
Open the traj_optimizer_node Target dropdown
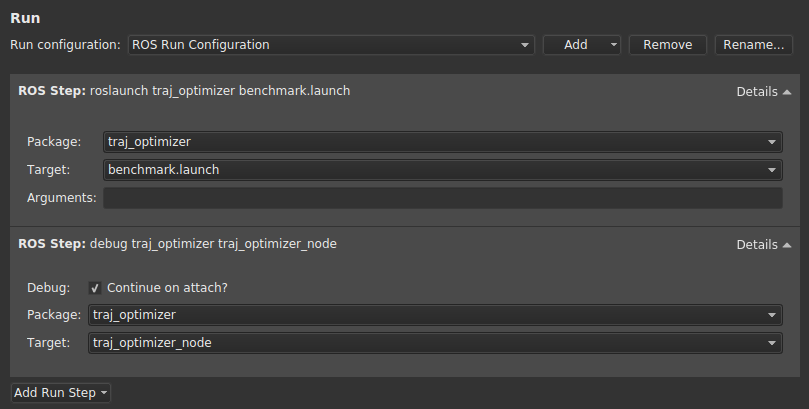click(x=435, y=343)
